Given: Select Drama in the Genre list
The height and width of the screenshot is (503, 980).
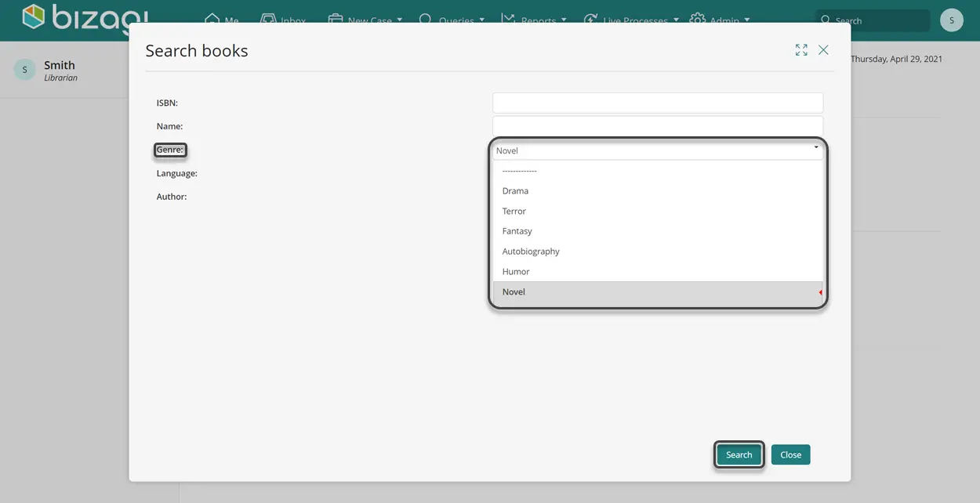Looking at the screenshot, I should tap(658, 191).
